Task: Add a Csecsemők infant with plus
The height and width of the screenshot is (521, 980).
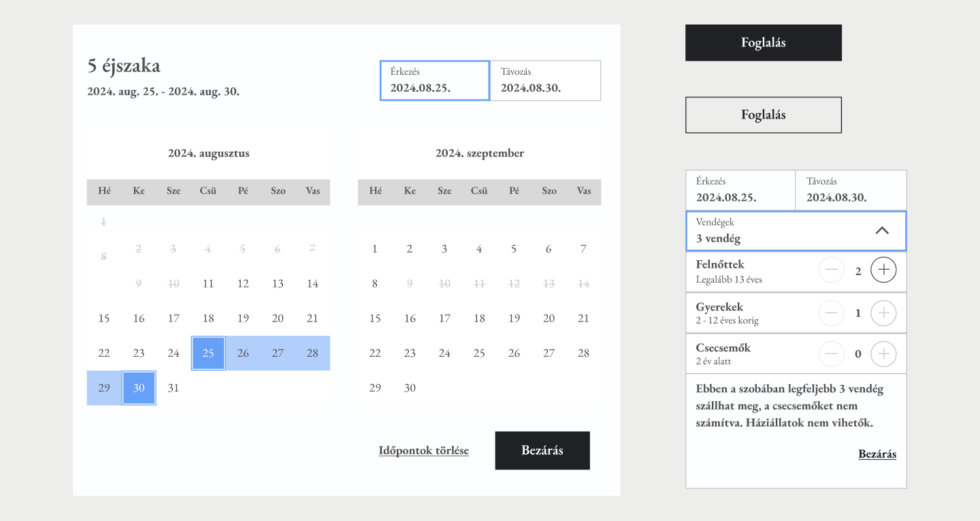Action: (883, 353)
